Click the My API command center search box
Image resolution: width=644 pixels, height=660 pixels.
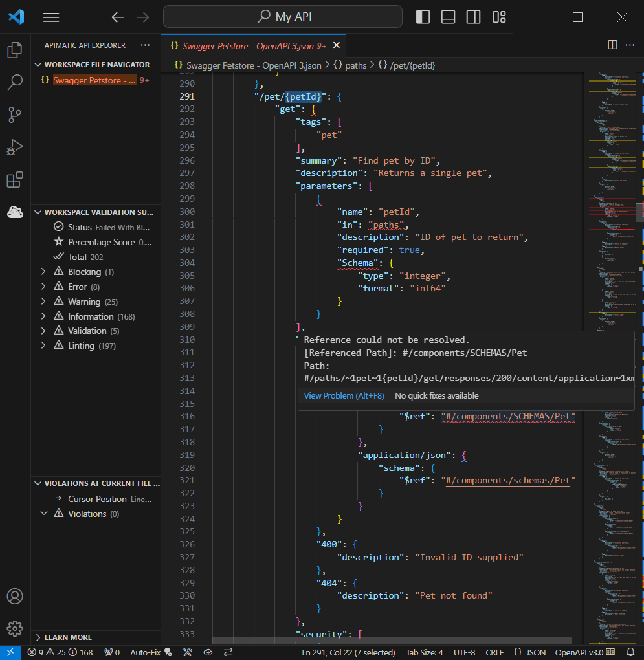pyautogui.click(x=282, y=17)
